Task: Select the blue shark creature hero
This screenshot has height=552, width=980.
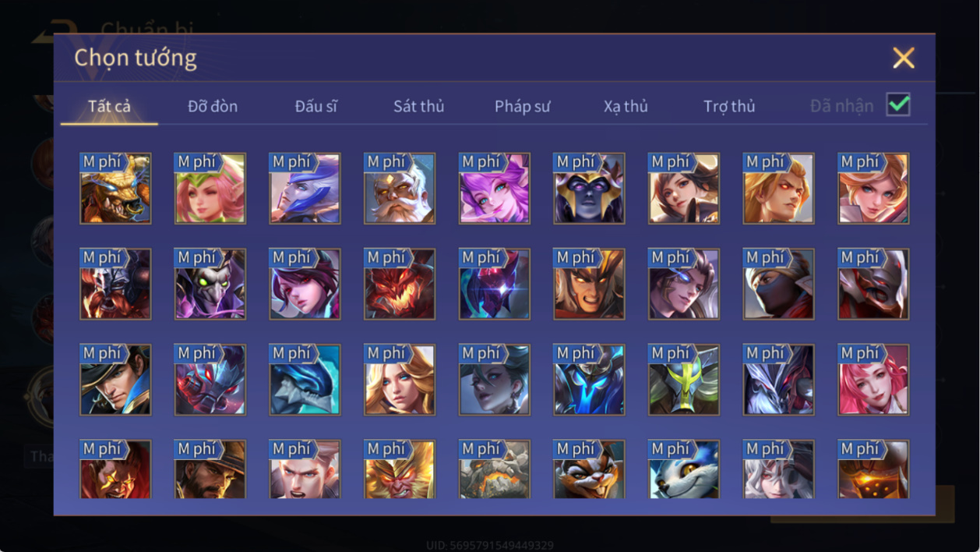Action: click(x=305, y=380)
